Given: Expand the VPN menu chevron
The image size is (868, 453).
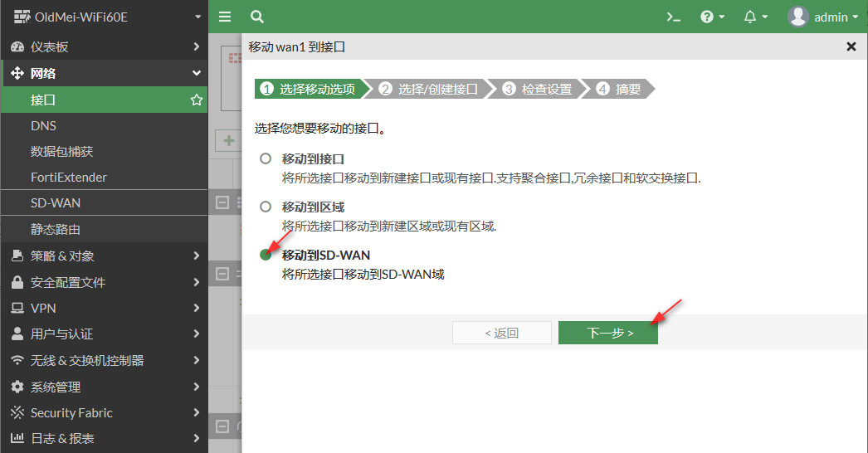Looking at the screenshot, I should pyautogui.click(x=196, y=308).
